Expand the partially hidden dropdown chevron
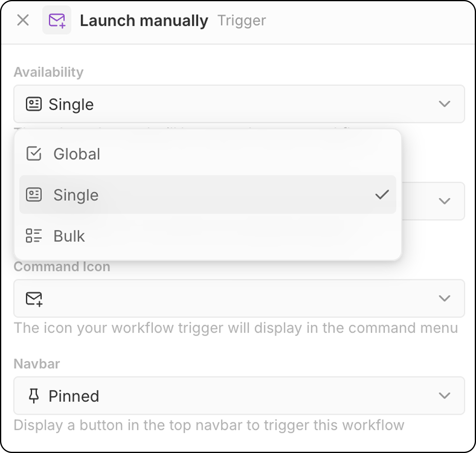Screen dimensions: 476x453 point(445,201)
